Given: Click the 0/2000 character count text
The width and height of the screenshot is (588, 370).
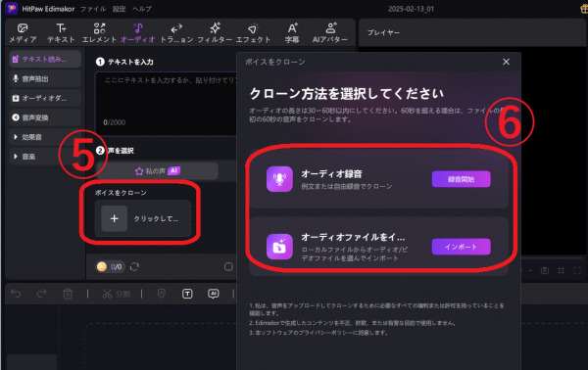Looking at the screenshot, I should [115, 122].
